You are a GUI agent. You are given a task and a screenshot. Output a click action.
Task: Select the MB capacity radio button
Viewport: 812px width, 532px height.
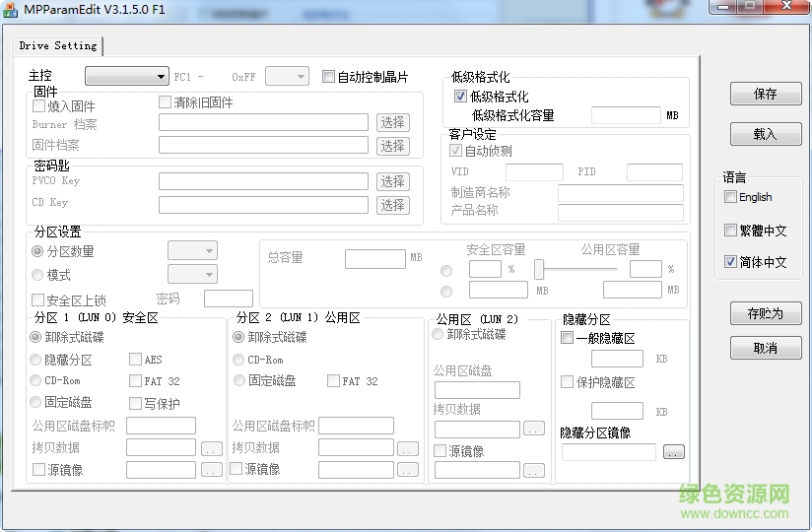click(446, 292)
